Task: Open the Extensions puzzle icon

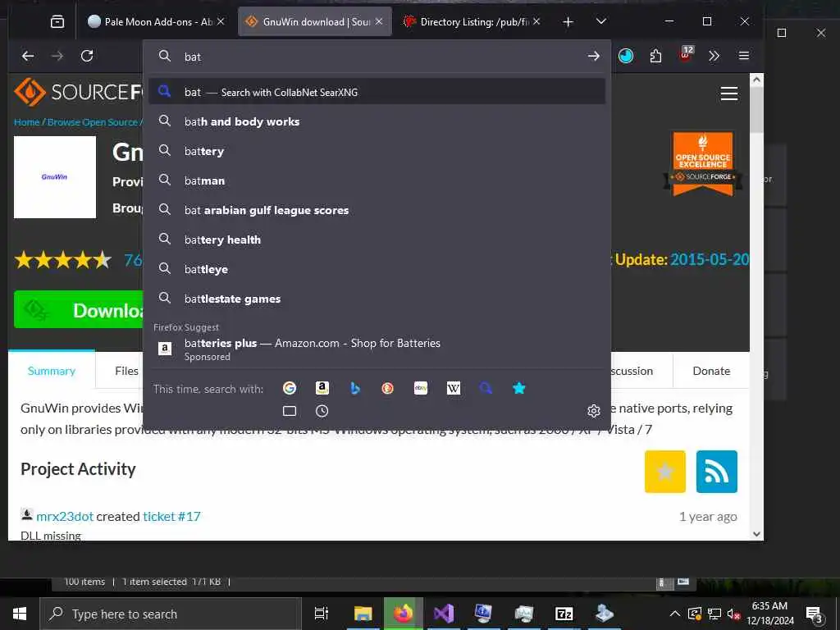Action: click(x=655, y=57)
